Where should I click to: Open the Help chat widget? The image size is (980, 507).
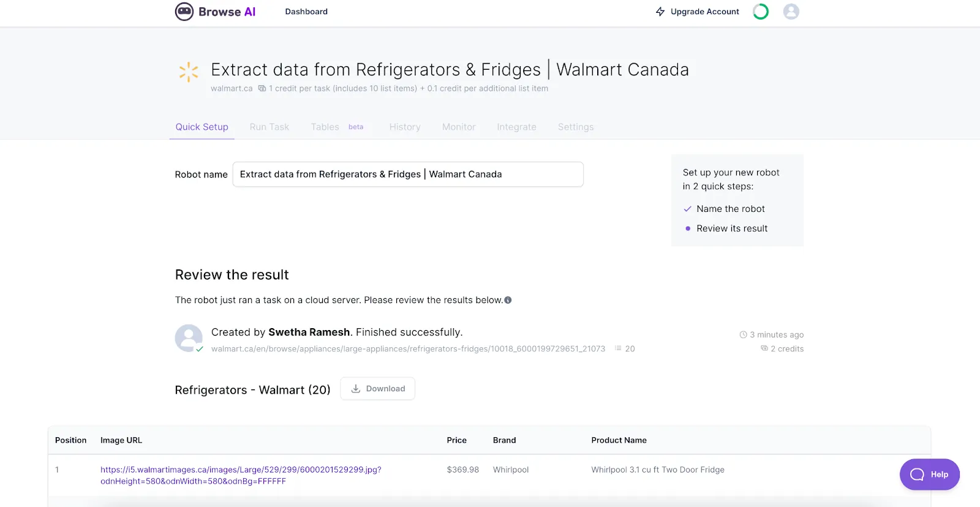pos(929,475)
